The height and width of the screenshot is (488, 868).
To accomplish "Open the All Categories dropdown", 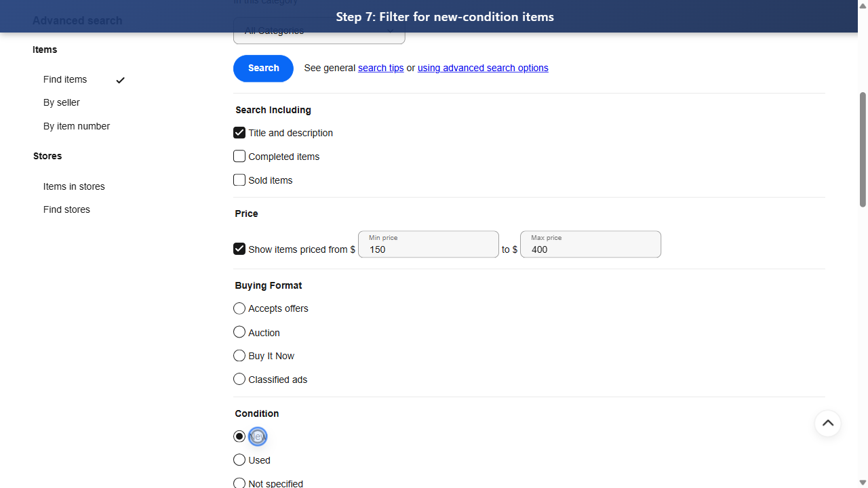I will [319, 30].
